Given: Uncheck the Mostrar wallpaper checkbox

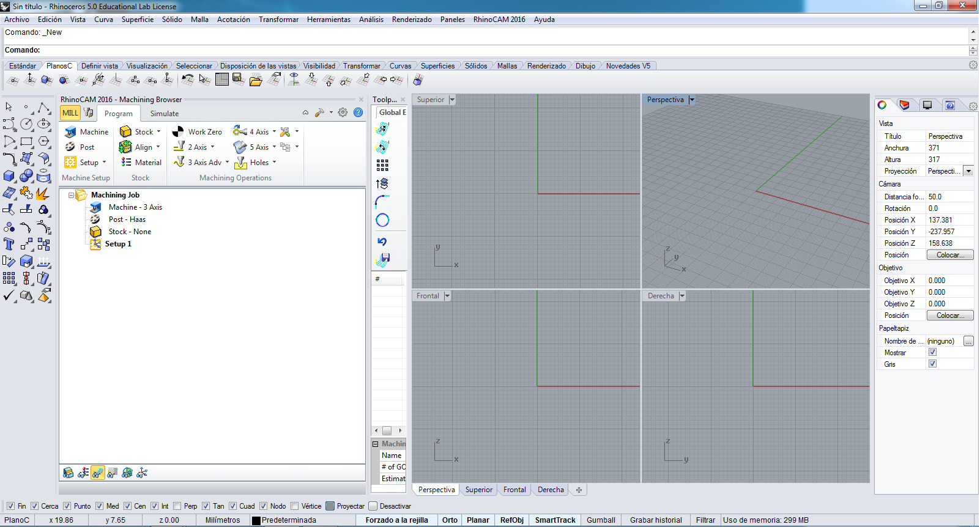Looking at the screenshot, I should pos(932,352).
